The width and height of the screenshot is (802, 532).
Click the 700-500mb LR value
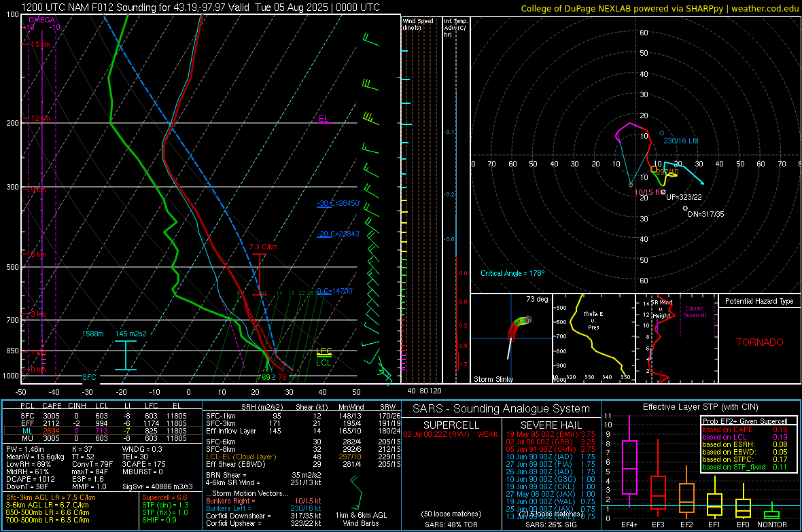[48, 520]
